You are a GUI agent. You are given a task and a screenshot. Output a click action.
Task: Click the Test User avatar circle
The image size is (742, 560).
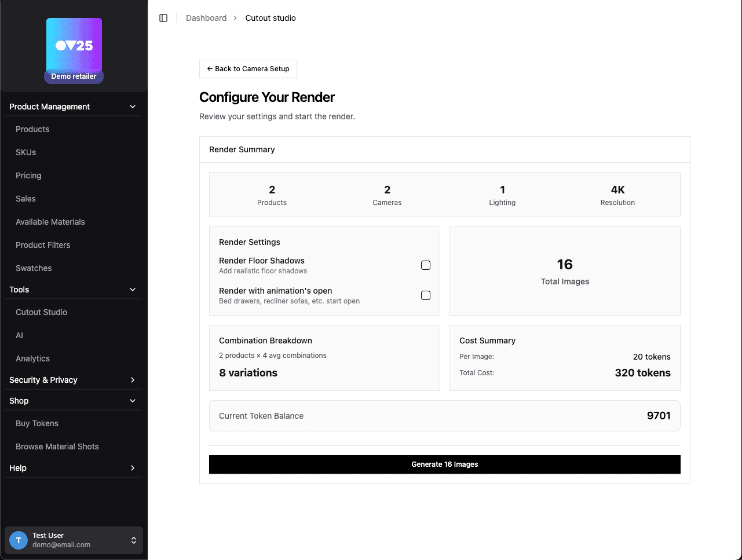[18, 540]
